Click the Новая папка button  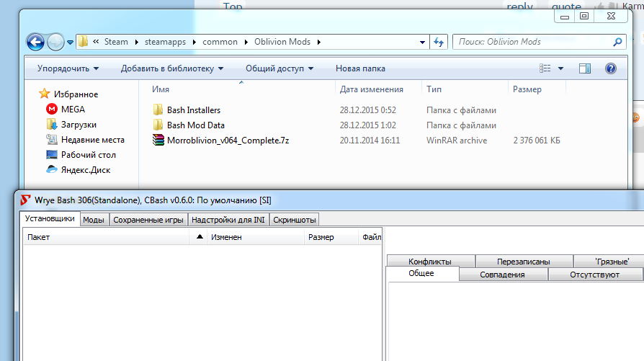[360, 68]
